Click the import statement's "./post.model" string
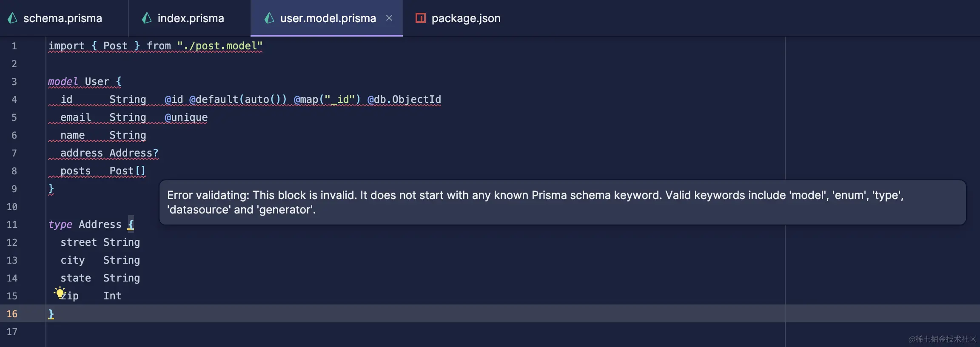Screen dimensions: 980x347 tap(219, 46)
